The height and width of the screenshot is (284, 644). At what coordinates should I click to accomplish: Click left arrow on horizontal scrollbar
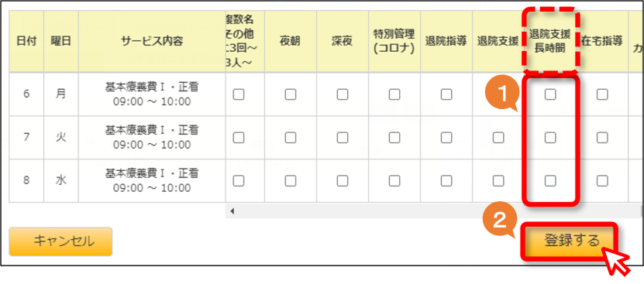232,212
